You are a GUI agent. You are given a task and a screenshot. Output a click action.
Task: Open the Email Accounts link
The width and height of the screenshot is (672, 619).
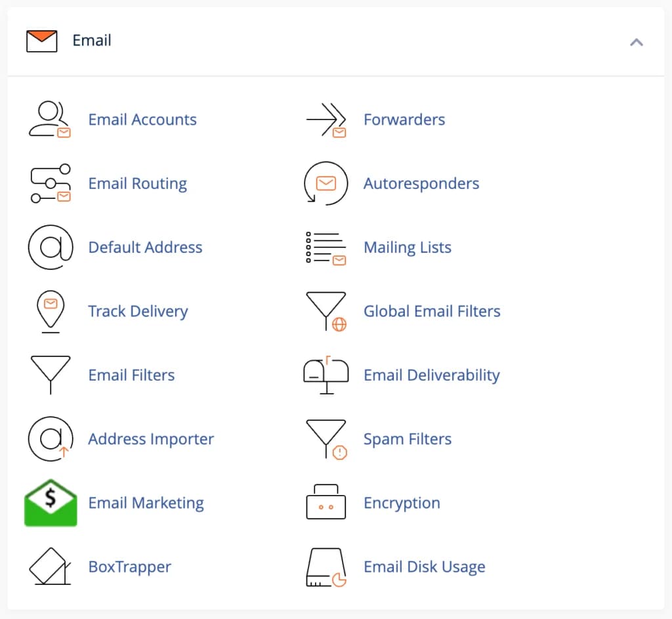tap(142, 119)
